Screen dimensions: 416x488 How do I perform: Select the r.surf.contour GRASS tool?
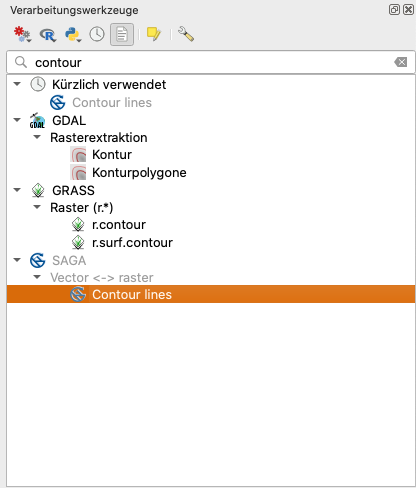(132, 243)
